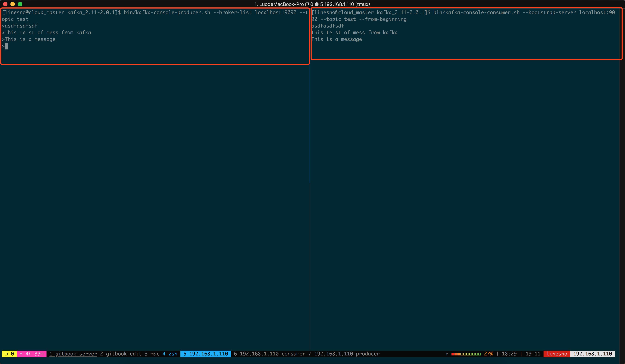Switch to tmux window 2 gitbook-edit

tap(121, 354)
